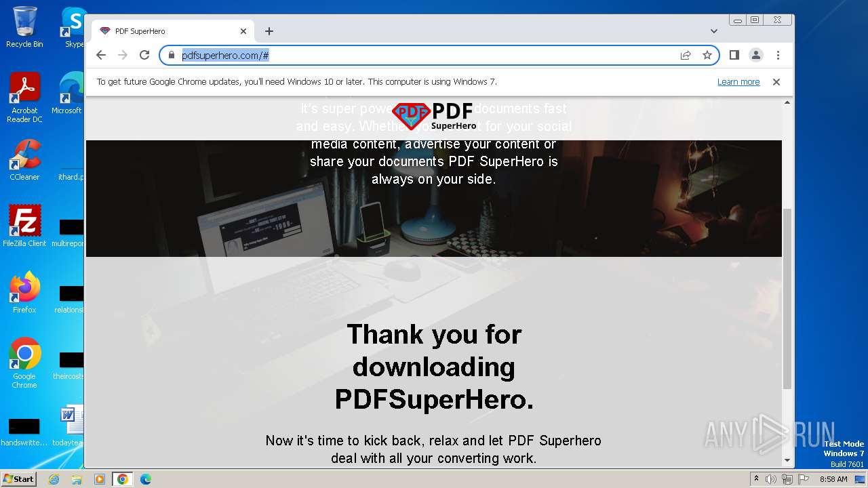This screenshot has height=488, width=868.
Task: View site information via the lock icon
Action: (172, 55)
